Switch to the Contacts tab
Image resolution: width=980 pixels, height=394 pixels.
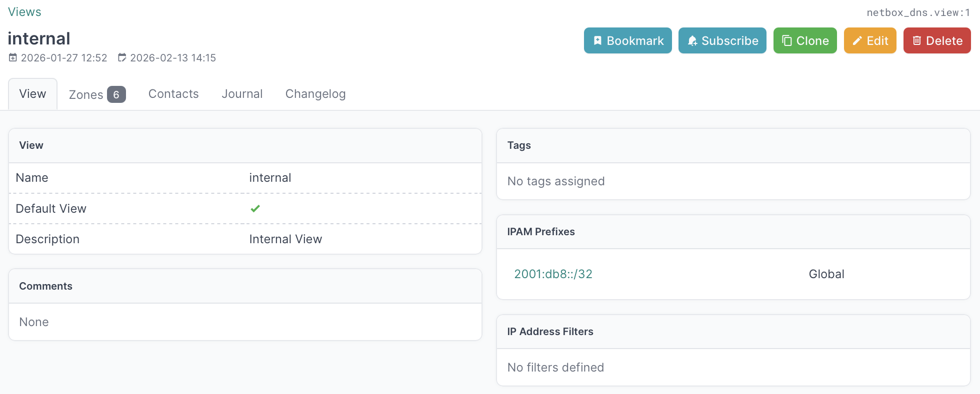(173, 94)
